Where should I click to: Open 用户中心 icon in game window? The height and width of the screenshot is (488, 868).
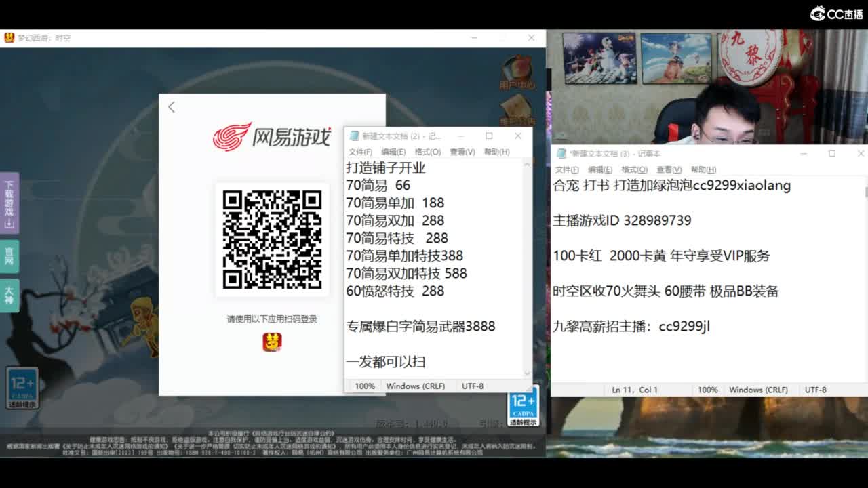517,73
